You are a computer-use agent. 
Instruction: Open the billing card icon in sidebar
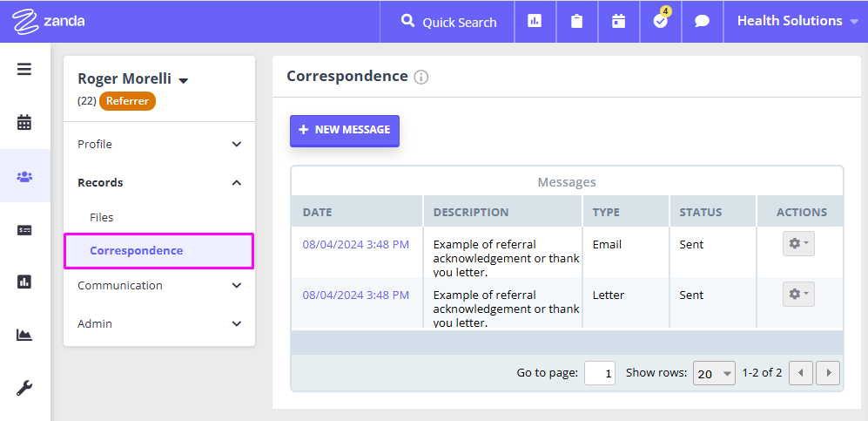point(24,230)
